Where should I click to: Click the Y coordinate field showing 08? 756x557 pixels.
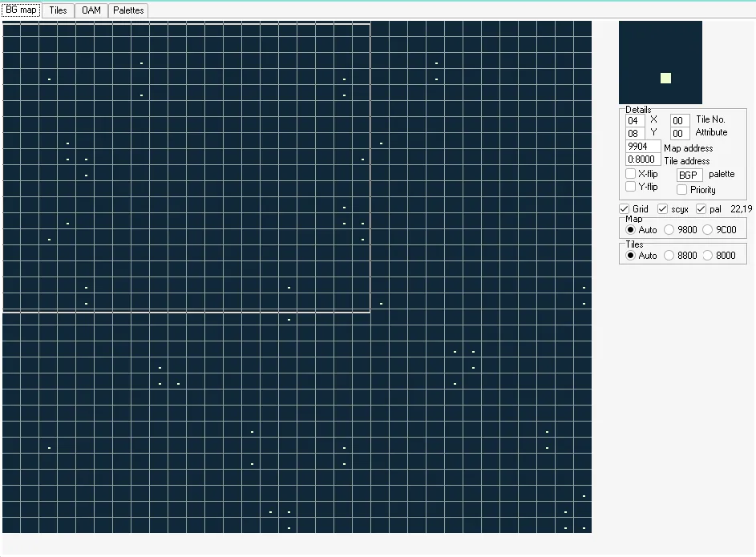[635, 134]
